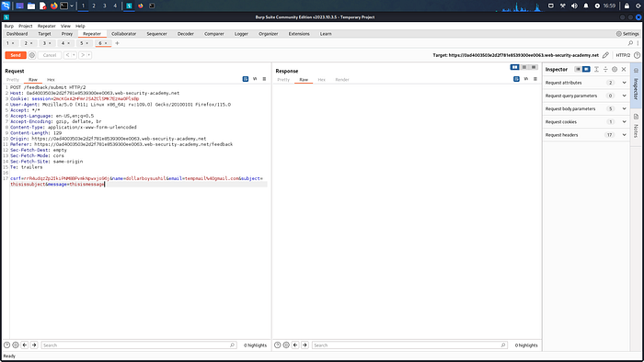Select top-bottom stacked layout view

pyautogui.click(x=524, y=67)
